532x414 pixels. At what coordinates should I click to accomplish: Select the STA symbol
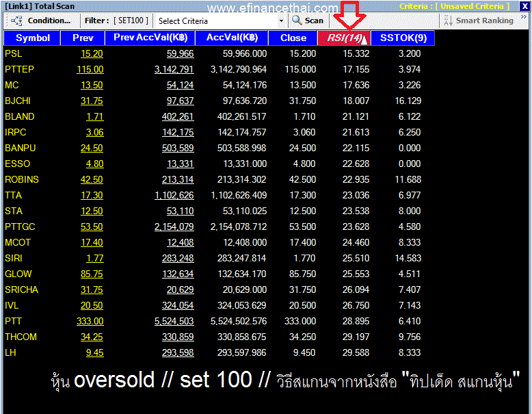(x=14, y=211)
